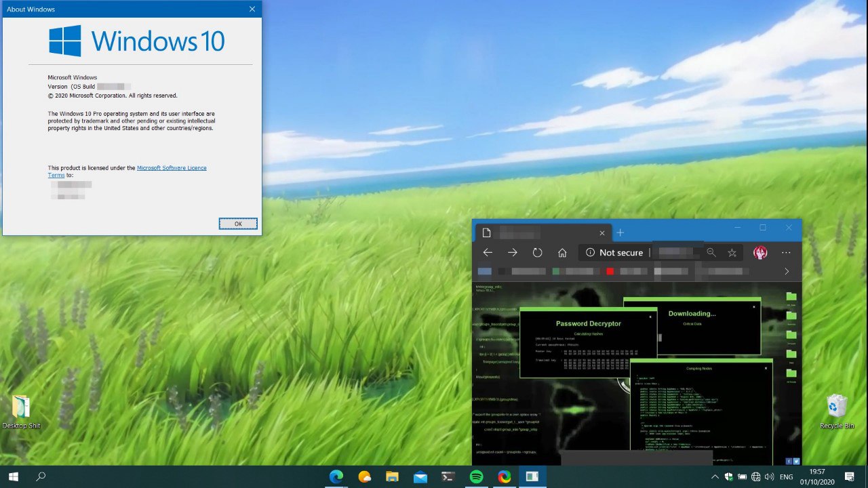The height and width of the screenshot is (488, 868).
Task: Click the Facebook icon on the webpage
Action: pyautogui.click(x=789, y=461)
